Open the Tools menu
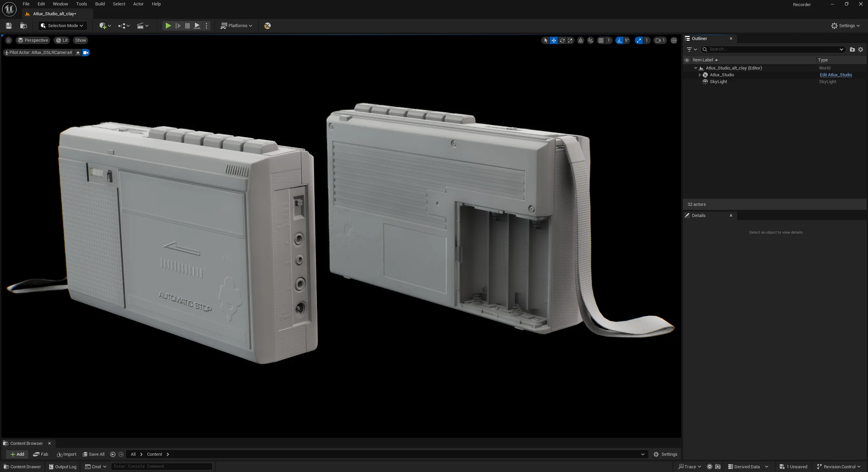Image resolution: width=868 pixels, height=472 pixels. (x=81, y=4)
